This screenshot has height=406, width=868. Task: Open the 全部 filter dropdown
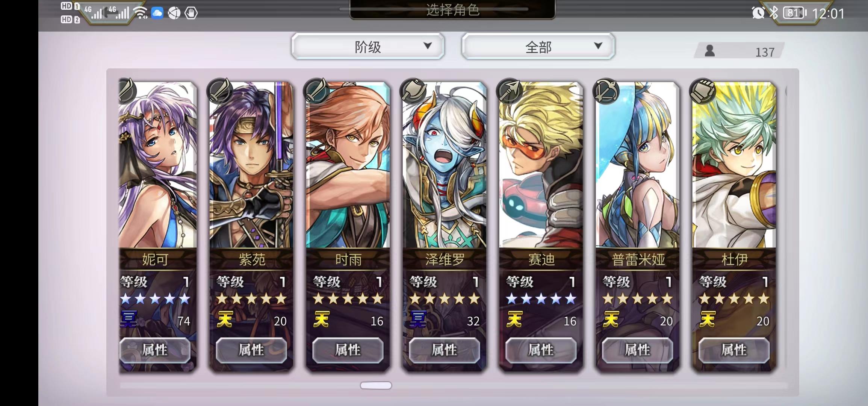pos(538,47)
